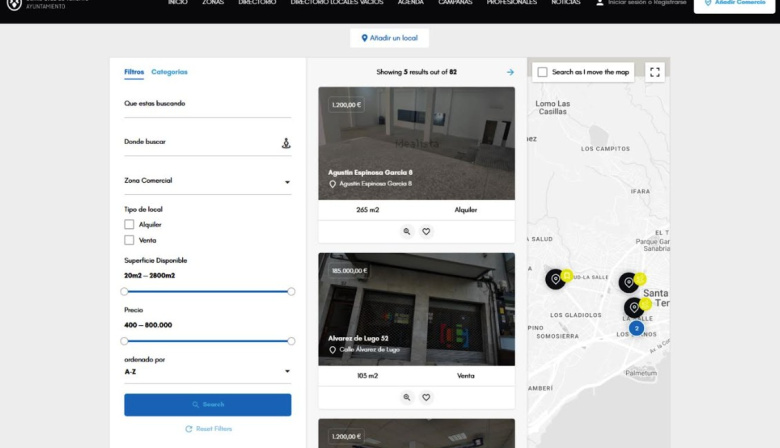Open the NOTICIAS menu item

point(566,2)
